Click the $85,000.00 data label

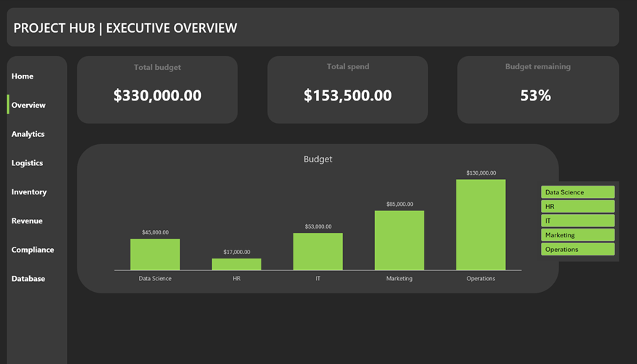pyautogui.click(x=400, y=205)
